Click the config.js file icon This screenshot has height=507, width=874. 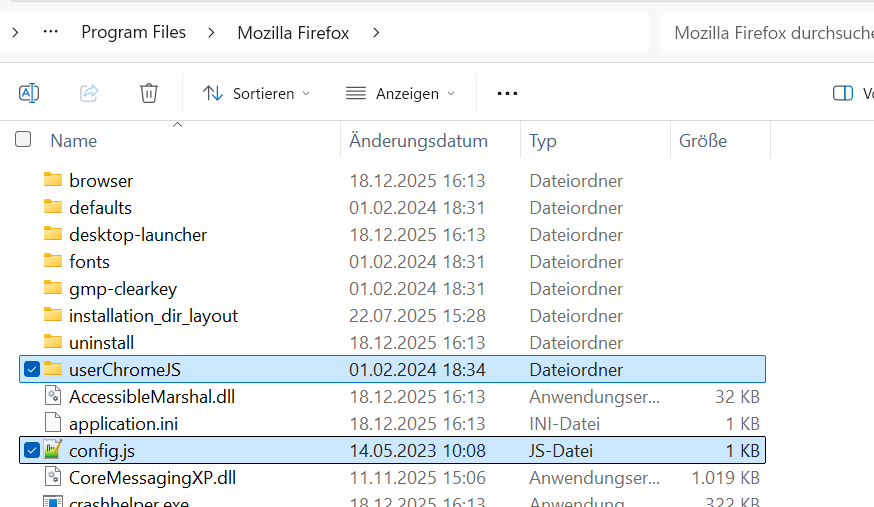pyautogui.click(x=53, y=451)
